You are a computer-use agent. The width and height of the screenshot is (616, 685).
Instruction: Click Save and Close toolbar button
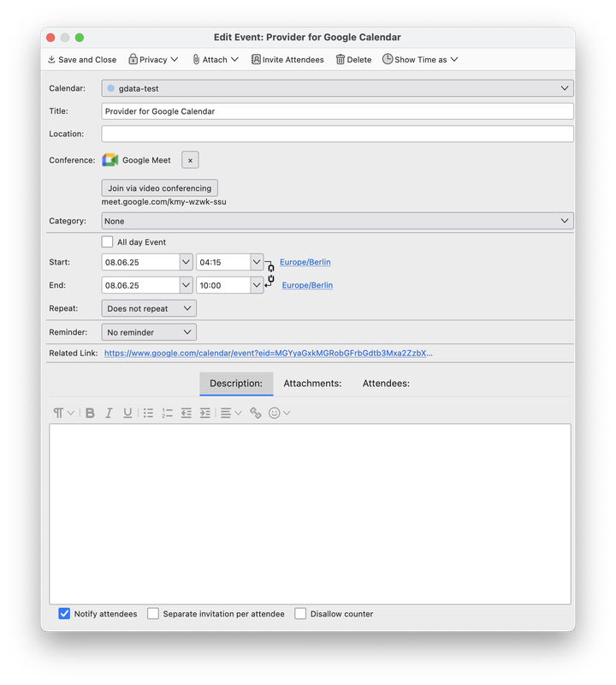(x=81, y=59)
